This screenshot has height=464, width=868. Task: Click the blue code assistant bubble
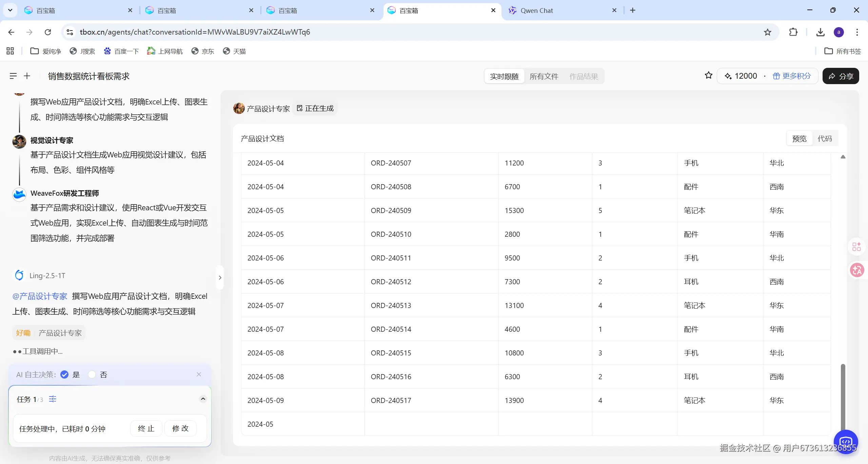coord(846,441)
